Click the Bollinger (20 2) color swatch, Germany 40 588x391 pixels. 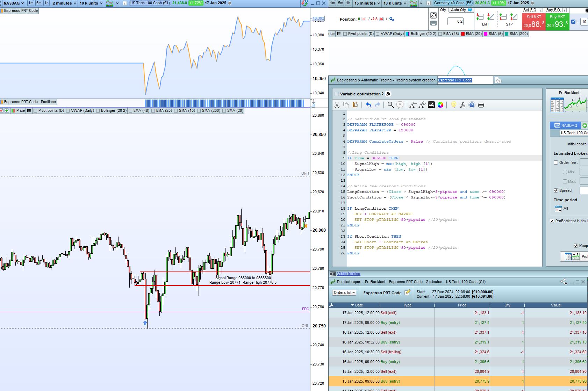pos(408,34)
